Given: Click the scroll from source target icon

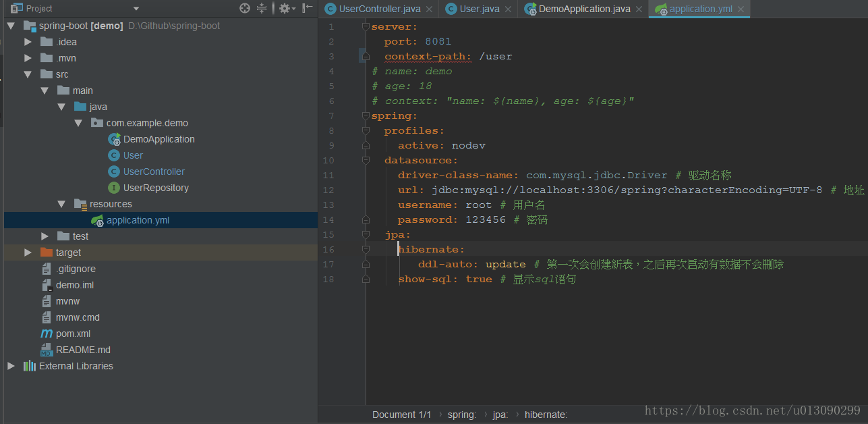Looking at the screenshot, I should [245, 8].
